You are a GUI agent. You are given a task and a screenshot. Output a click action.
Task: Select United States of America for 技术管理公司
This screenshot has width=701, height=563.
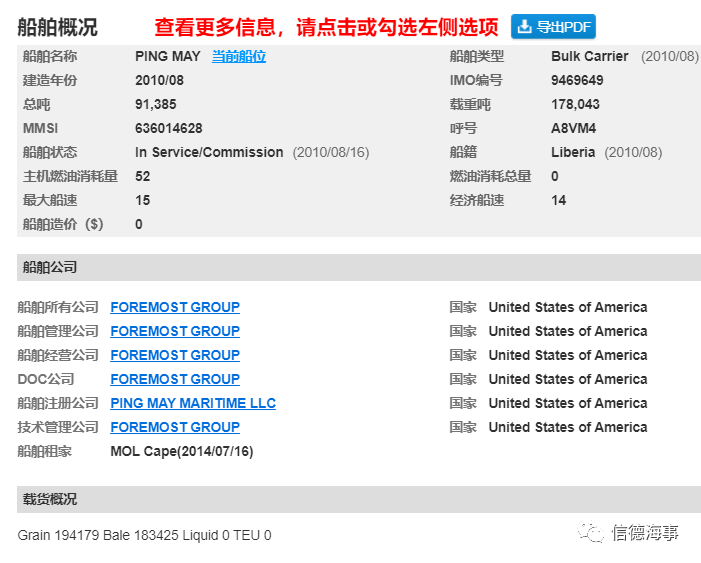coord(568,427)
